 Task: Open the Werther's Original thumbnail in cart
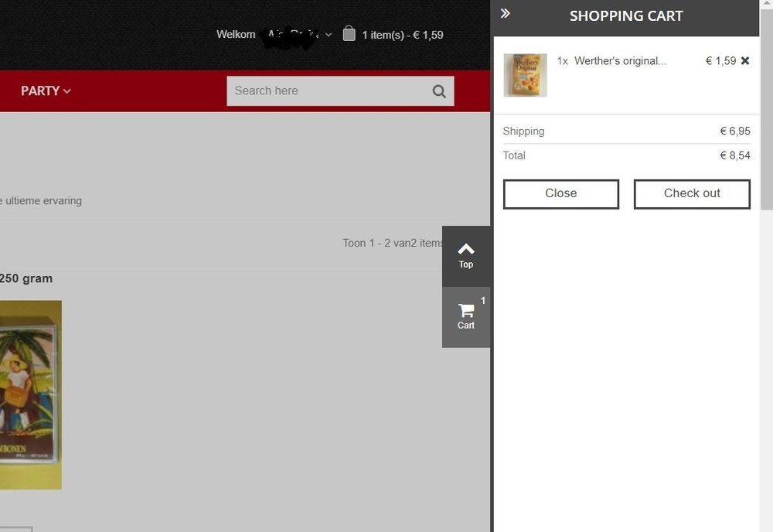tap(525, 75)
